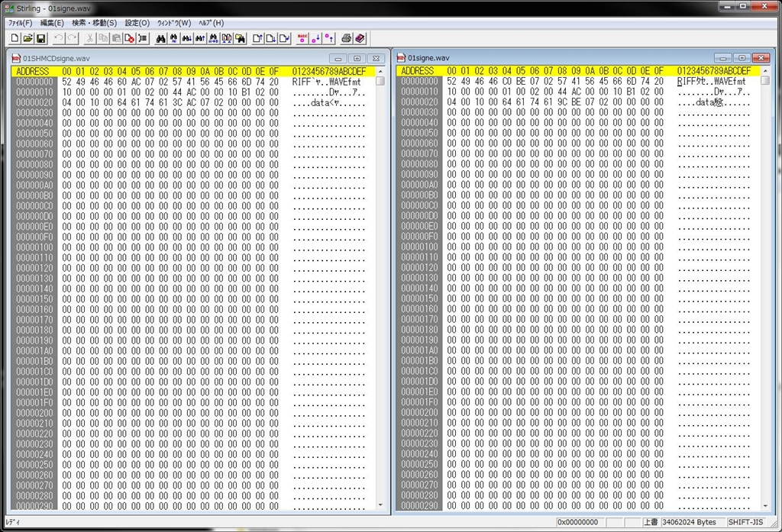Select address 00000020 row in 01signe.wav

(419, 102)
